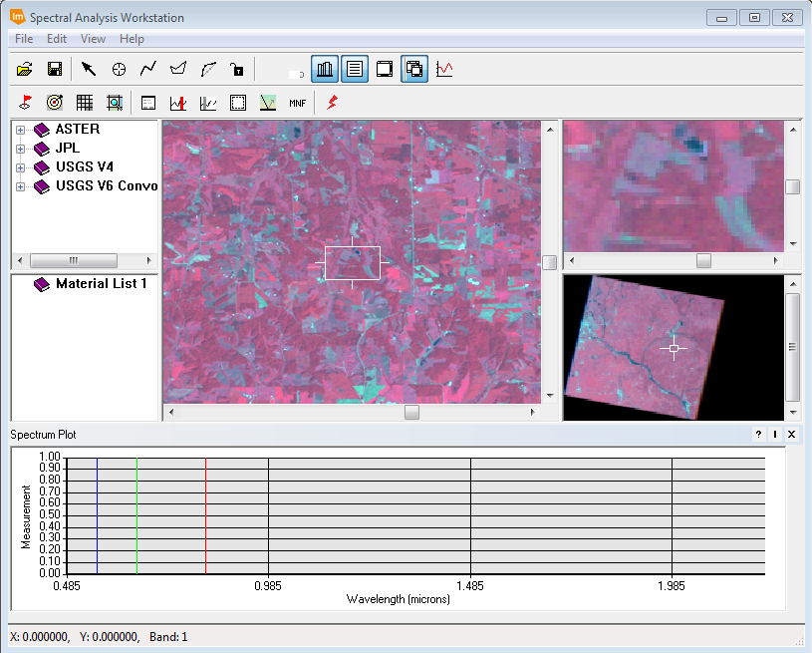The width and height of the screenshot is (812, 653).
Task: Select the ASTER library item
Action: [x=78, y=129]
